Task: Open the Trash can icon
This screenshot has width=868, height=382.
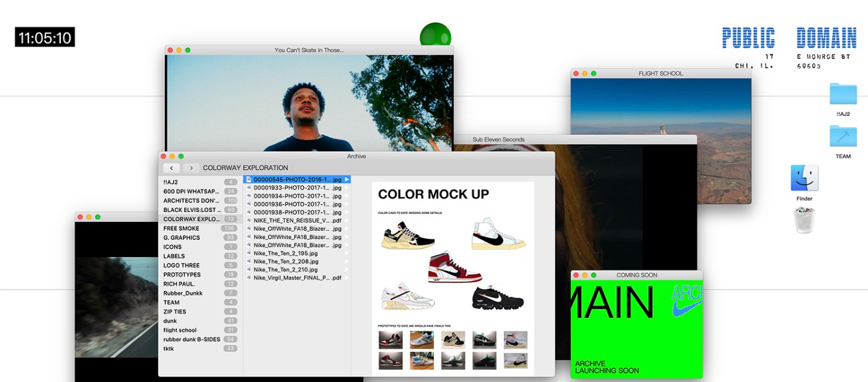Action: coord(804,221)
